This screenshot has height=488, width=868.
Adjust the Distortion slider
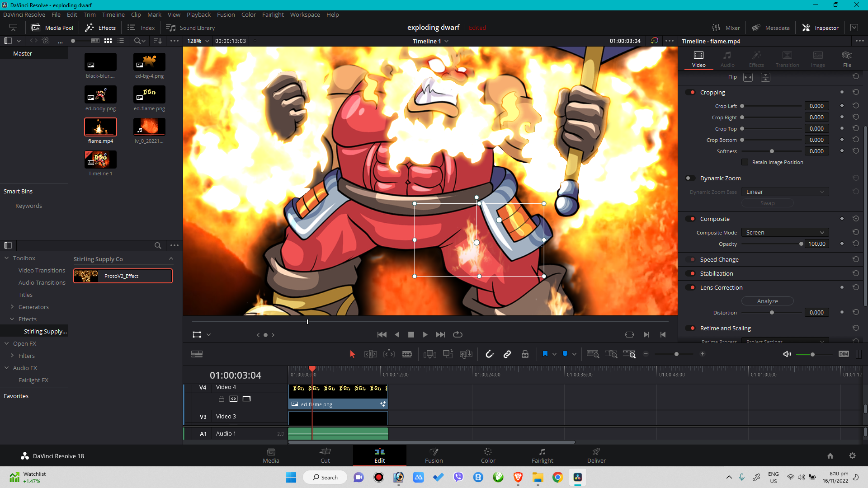click(x=772, y=313)
